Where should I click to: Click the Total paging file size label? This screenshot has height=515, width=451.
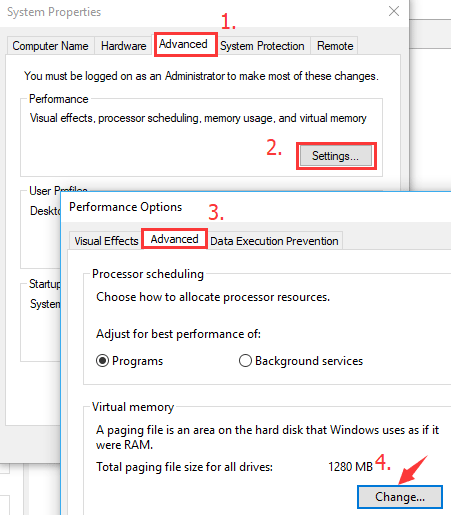tap(184, 467)
